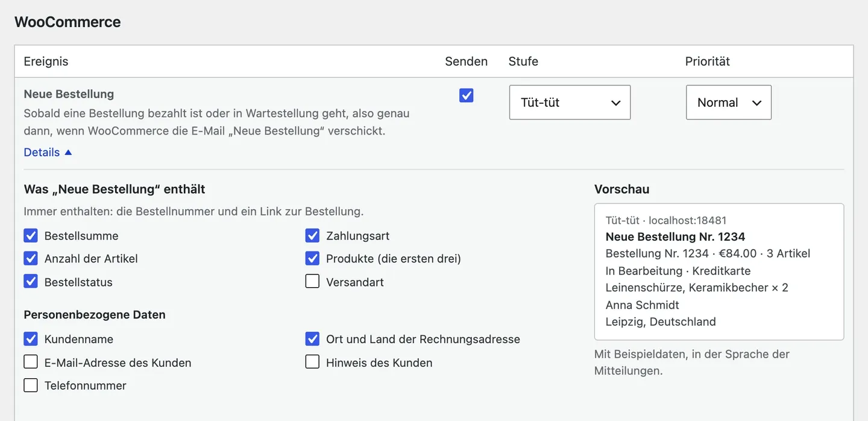This screenshot has width=868, height=421.
Task: Enable the Hinweis des Kunden checkbox
Action: pos(312,362)
